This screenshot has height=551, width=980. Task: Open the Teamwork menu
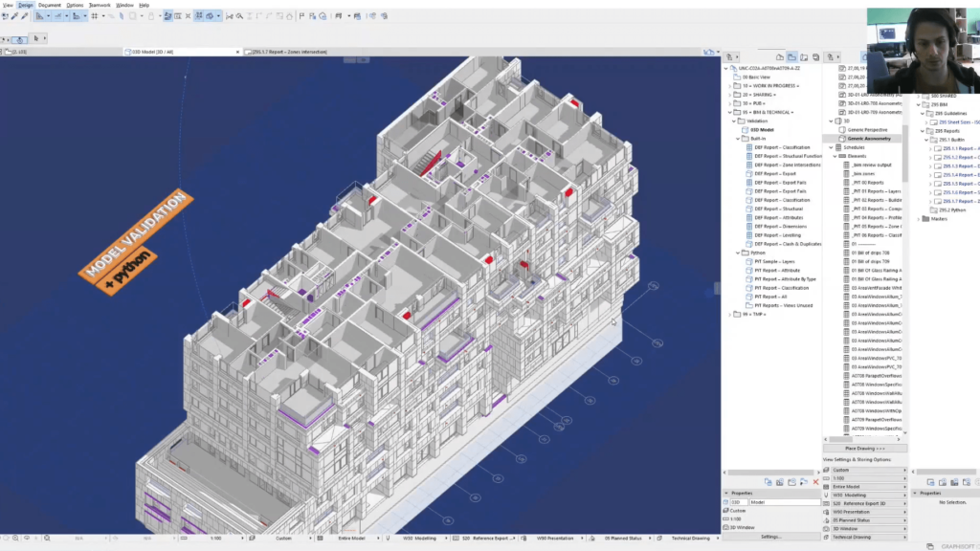[100, 5]
